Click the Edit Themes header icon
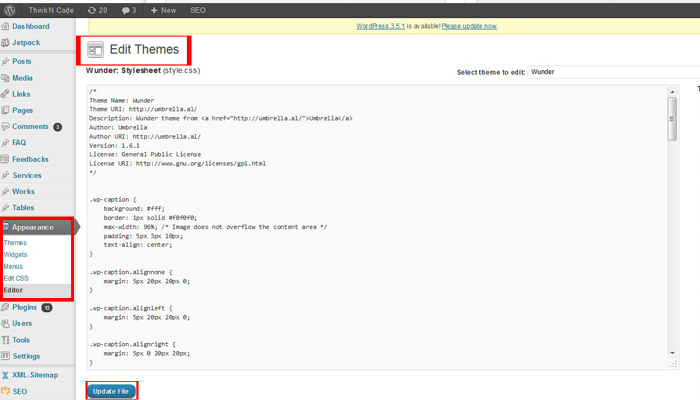 click(95, 50)
